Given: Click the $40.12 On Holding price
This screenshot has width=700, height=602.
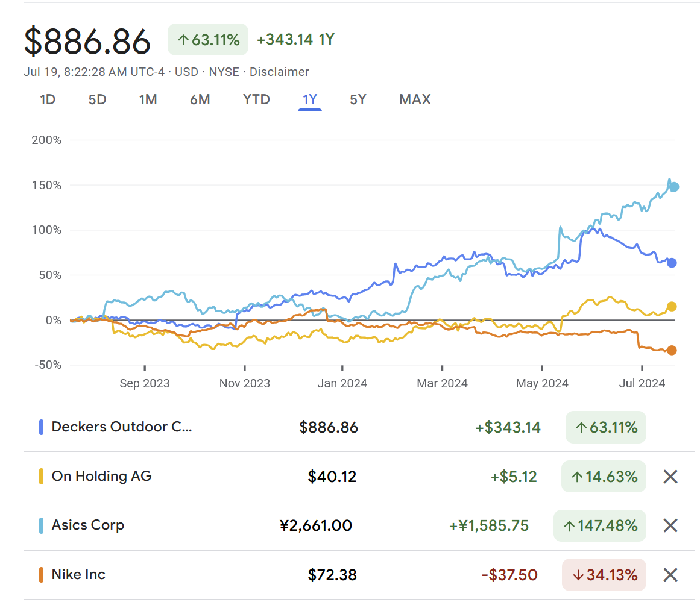Looking at the screenshot, I should 332,477.
